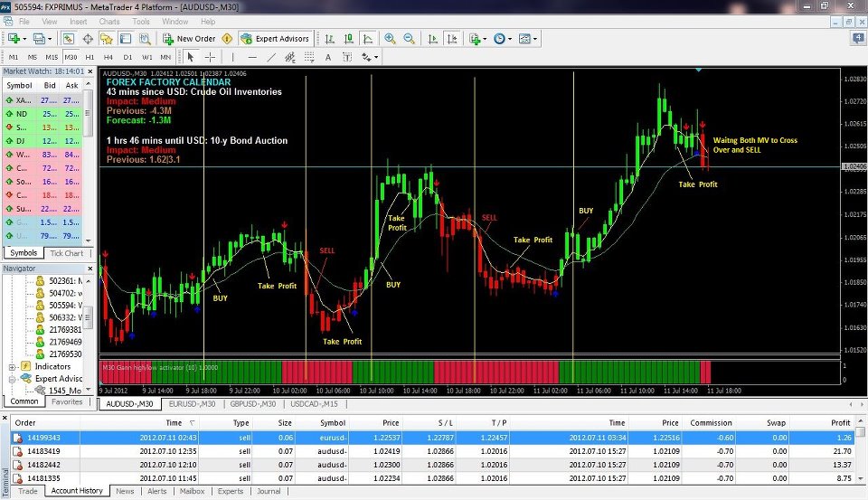Open the Profiles toolbar icon
Viewport: 868px width, 500px height.
pyautogui.click(x=39, y=39)
